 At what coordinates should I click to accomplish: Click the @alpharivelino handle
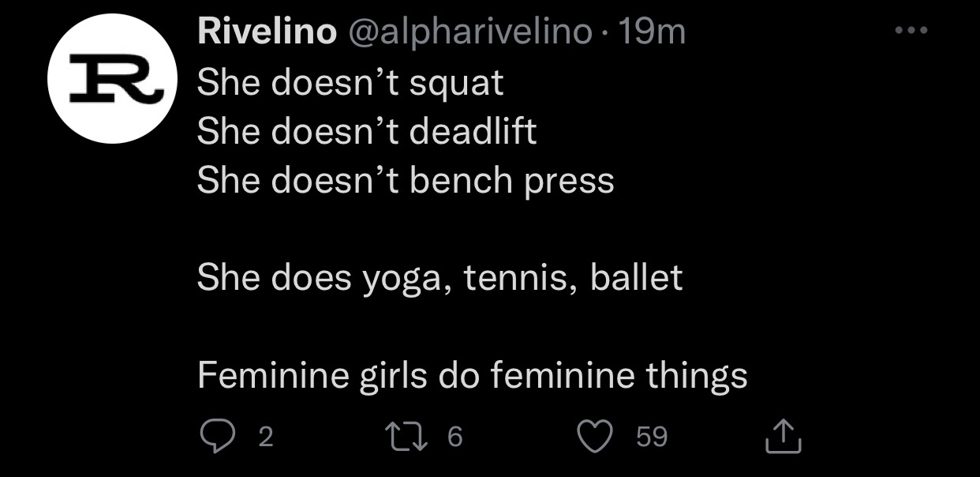469,32
